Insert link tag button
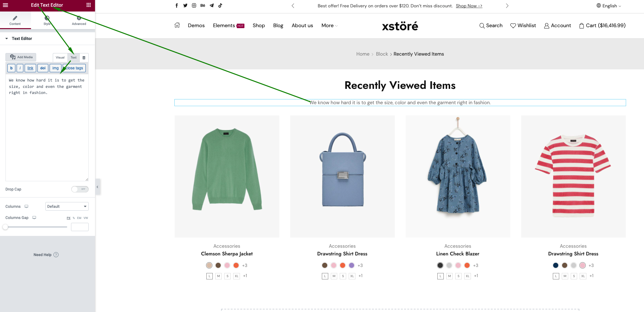This screenshot has height=312, width=644. pos(30,68)
